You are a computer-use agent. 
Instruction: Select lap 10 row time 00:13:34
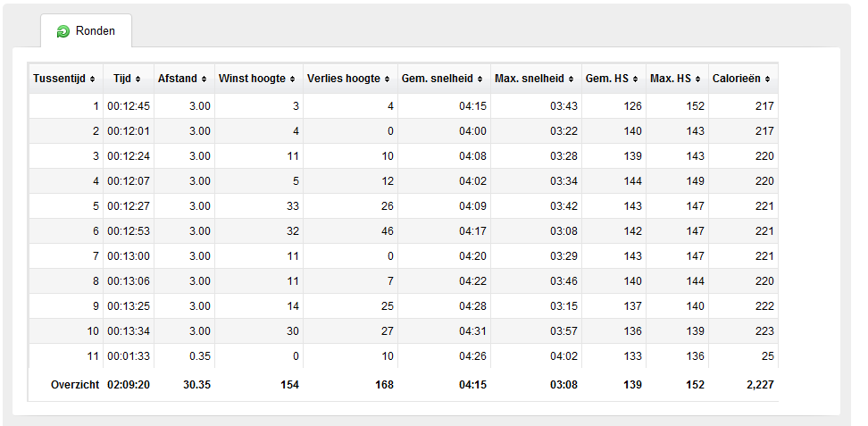pos(129,331)
